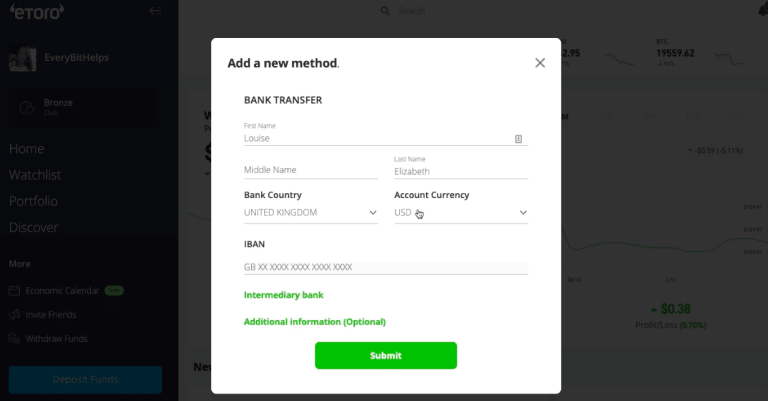Click the Deposit Funds button
Viewport: 768px width, 401px height.
click(85, 380)
